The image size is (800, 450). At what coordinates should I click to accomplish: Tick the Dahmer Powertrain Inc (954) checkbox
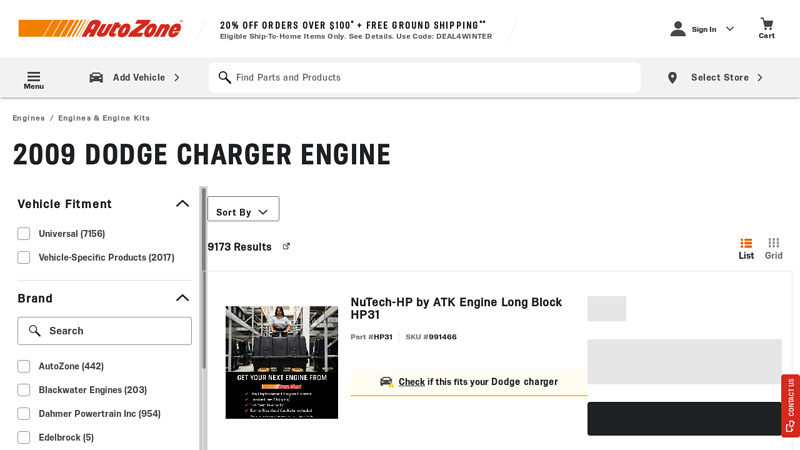click(23, 414)
